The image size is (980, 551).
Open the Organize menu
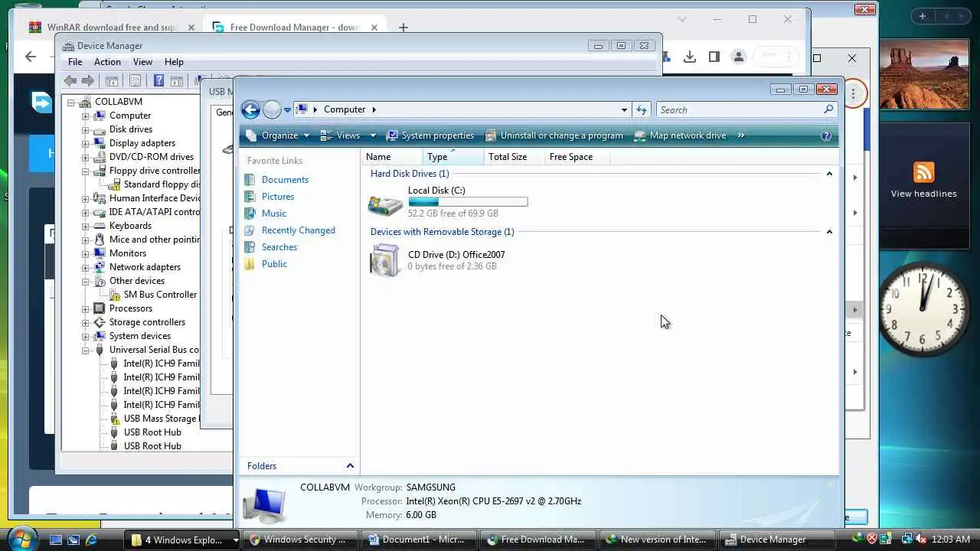tap(278, 135)
